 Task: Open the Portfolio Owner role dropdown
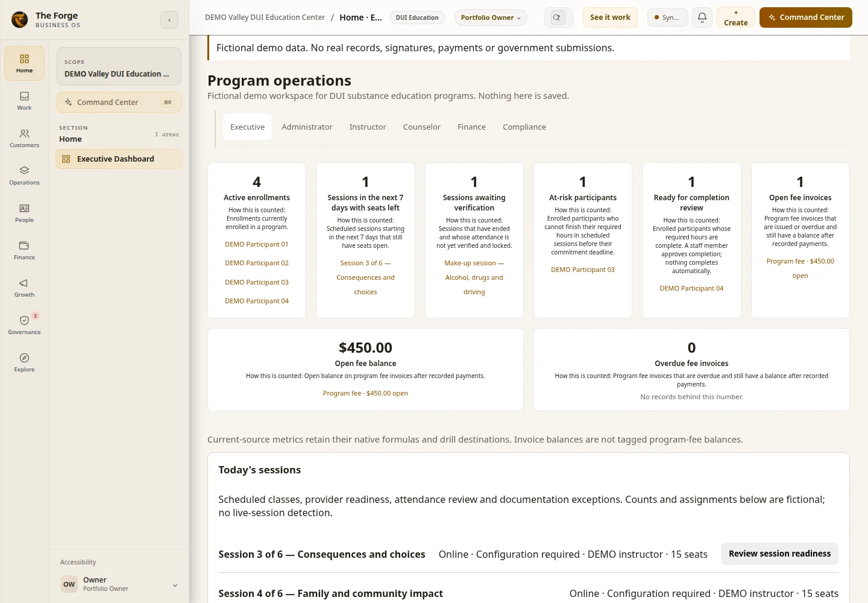click(x=491, y=17)
